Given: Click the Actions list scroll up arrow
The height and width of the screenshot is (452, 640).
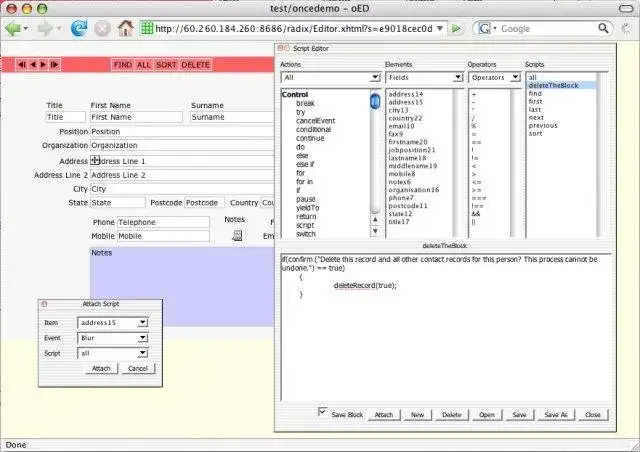Looking at the screenshot, I should [375, 220].
